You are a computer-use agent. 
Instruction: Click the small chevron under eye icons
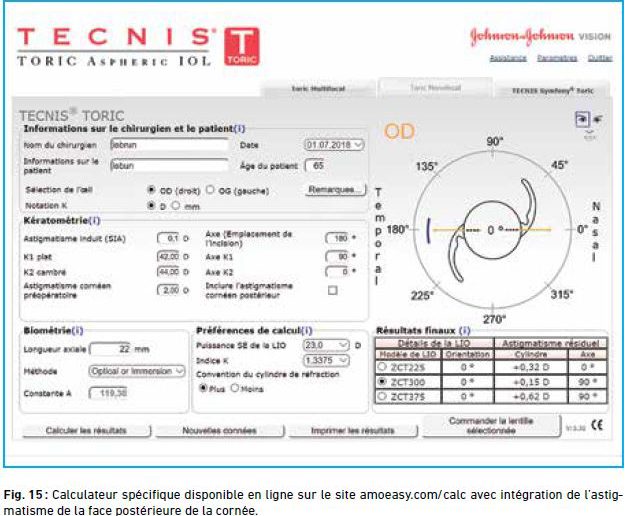click(x=589, y=133)
